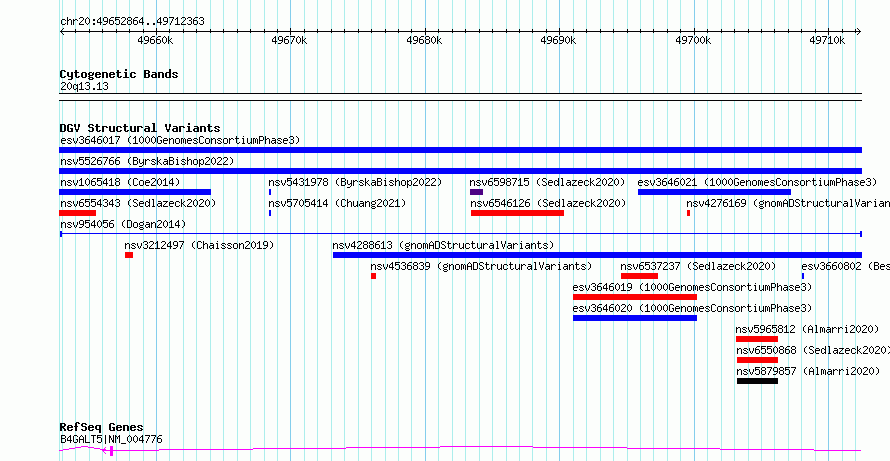Viewport: 890px width, 461px height.
Task: Open variant label nsv6546126 (Sedlazeck2020)
Action: pos(548,203)
